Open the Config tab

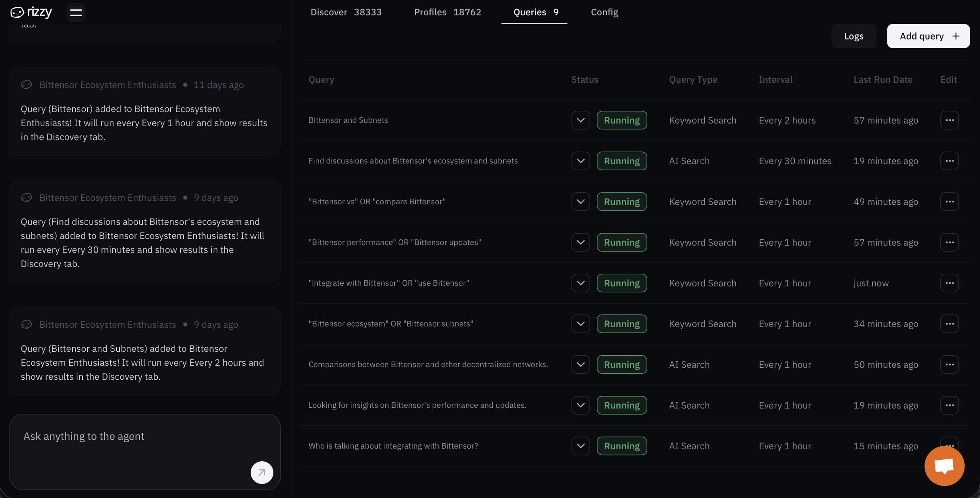coord(604,12)
